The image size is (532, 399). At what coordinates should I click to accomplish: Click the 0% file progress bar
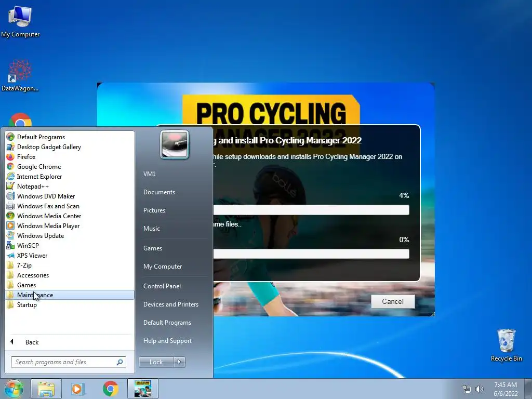tap(311, 254)
